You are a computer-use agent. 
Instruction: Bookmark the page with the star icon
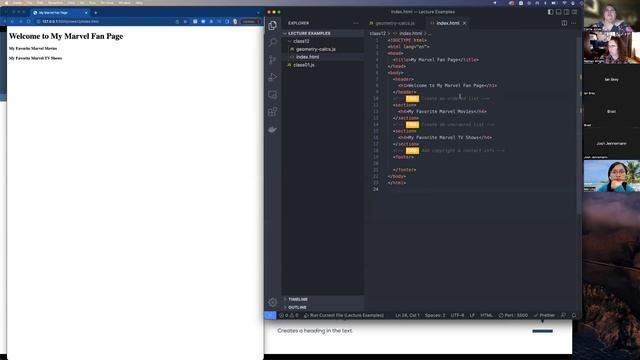coord(185,21)
